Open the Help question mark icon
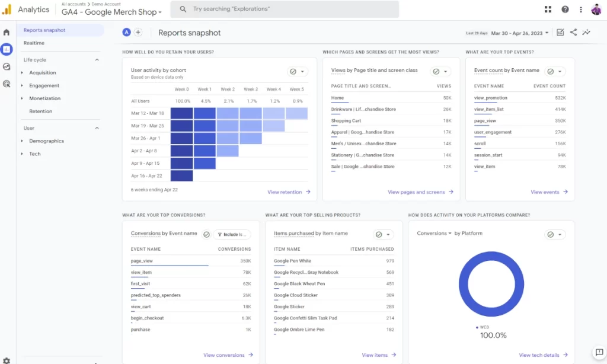Viewport: 607px width, 364px height. [x=565, y=9]
